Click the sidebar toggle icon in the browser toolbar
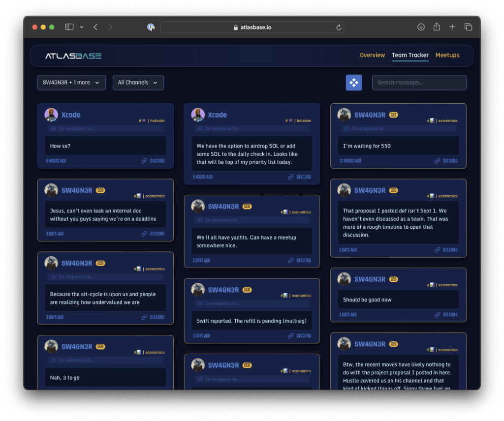 pos(69,27)
